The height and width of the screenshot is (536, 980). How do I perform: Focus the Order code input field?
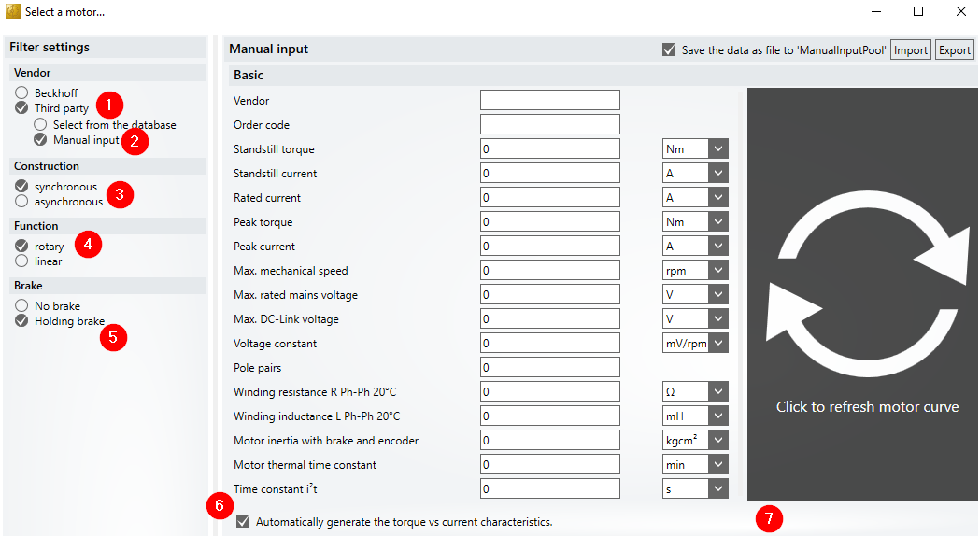point(549,125)
